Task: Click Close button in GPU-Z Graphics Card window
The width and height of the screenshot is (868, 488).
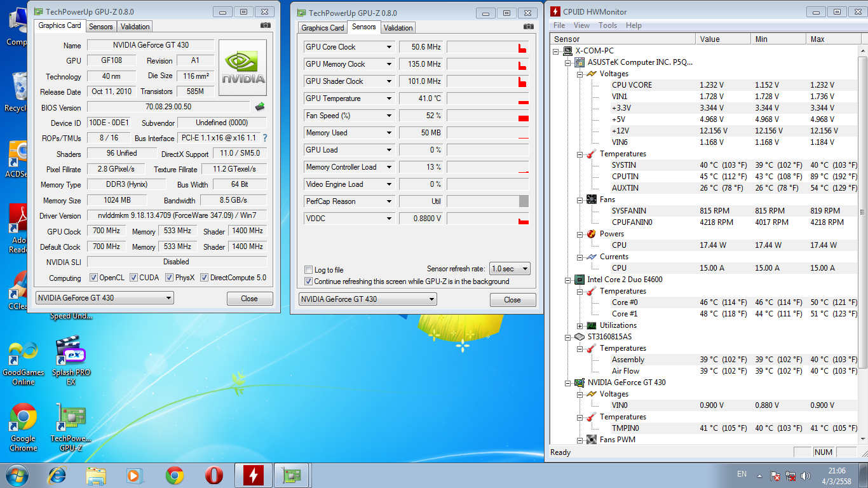Action: [250, 299]
